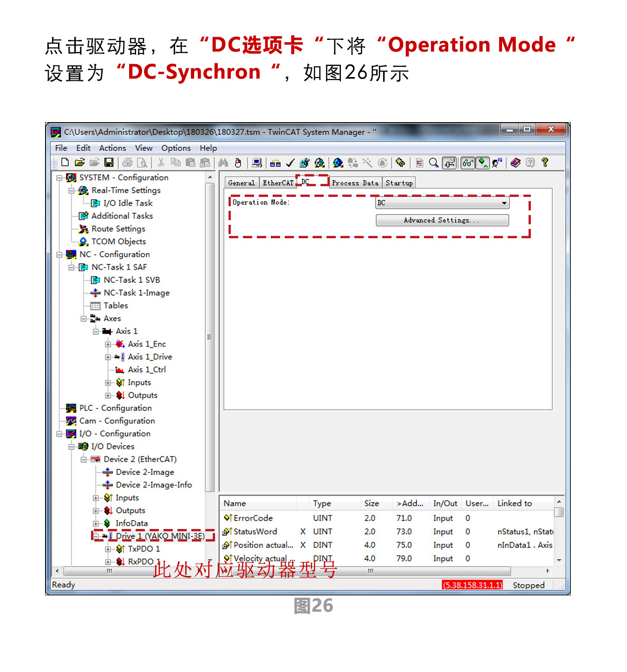This screenshot has width=627, height=672.
Task: Open the View menu
Action: (x=144, y=148)
